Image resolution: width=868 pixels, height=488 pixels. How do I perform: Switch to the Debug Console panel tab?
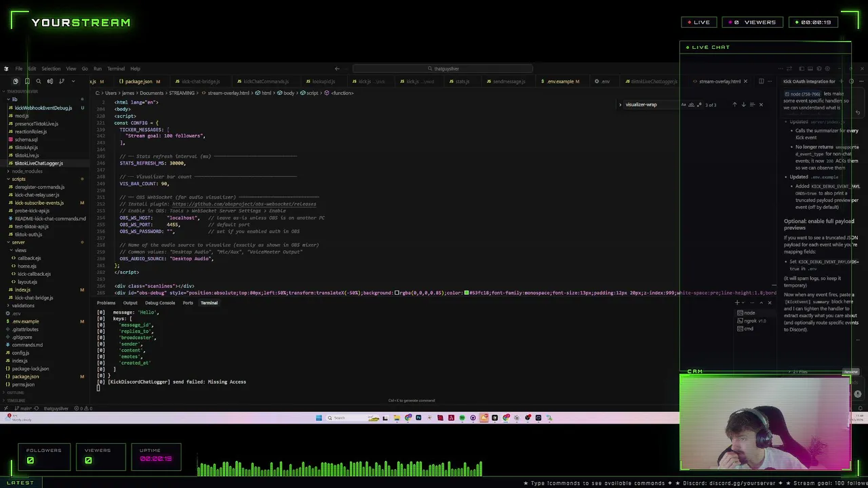(x=160, y=303)
